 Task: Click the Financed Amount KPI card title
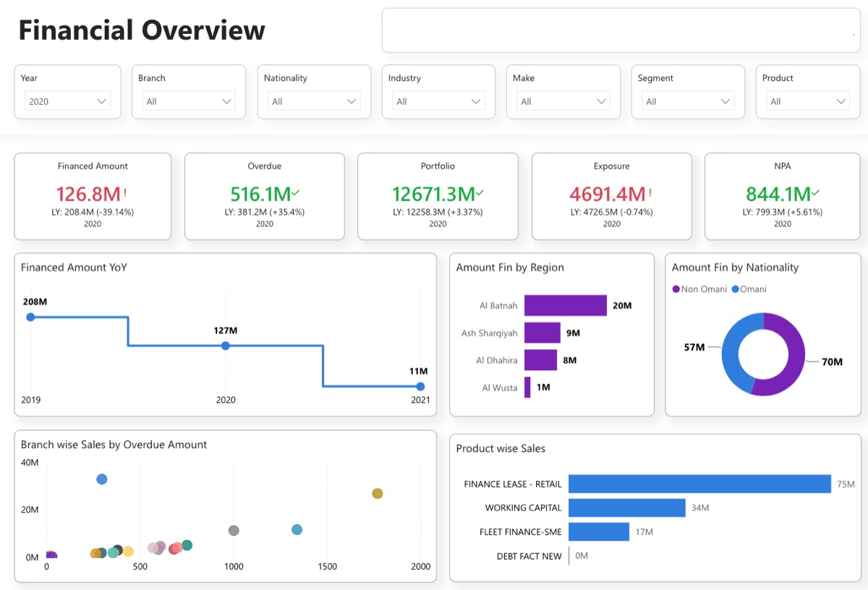93,166
